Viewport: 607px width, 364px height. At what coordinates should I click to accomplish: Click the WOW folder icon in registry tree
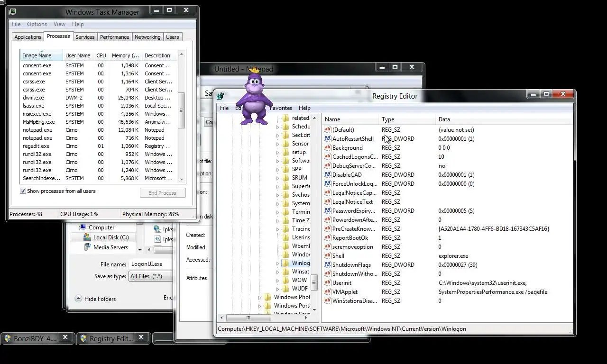pyautogui.click(x=286, y=280)
